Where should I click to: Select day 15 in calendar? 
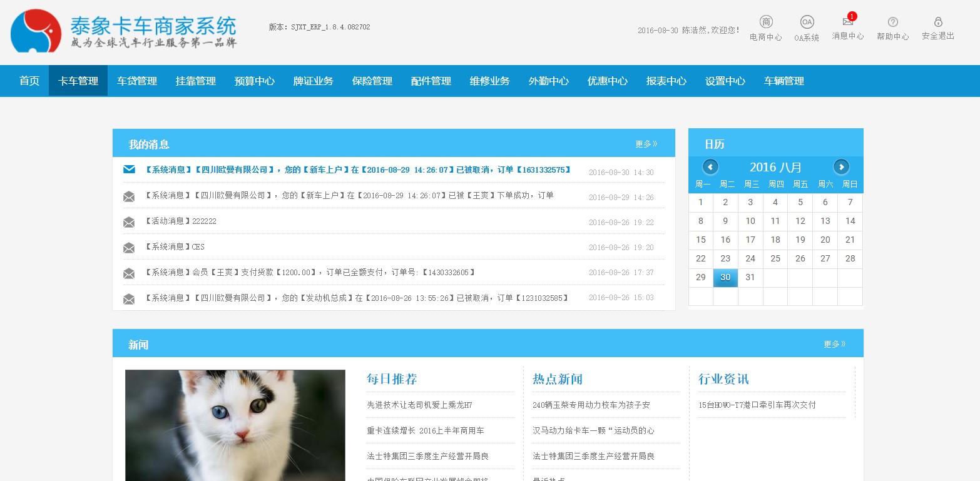(701, 240)
